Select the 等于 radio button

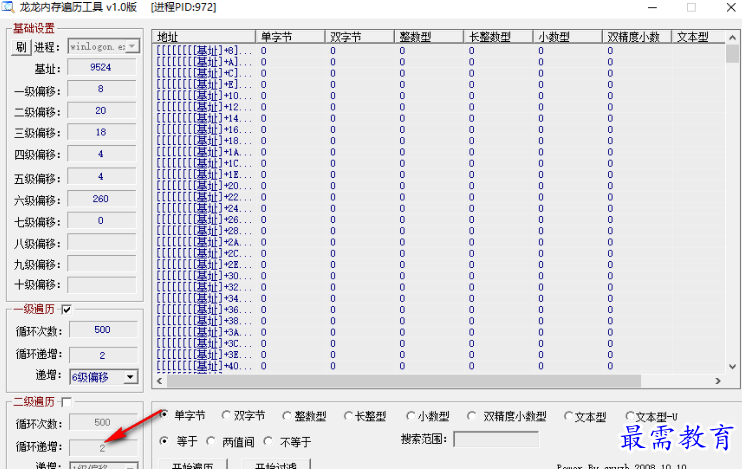[164, 441]
